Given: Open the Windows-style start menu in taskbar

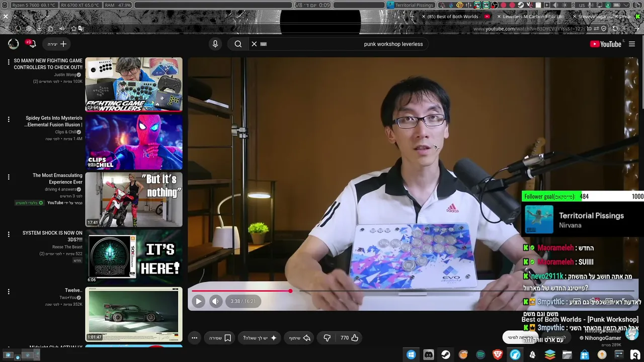Looking at the screenshot, I should (x=411, y=355).
